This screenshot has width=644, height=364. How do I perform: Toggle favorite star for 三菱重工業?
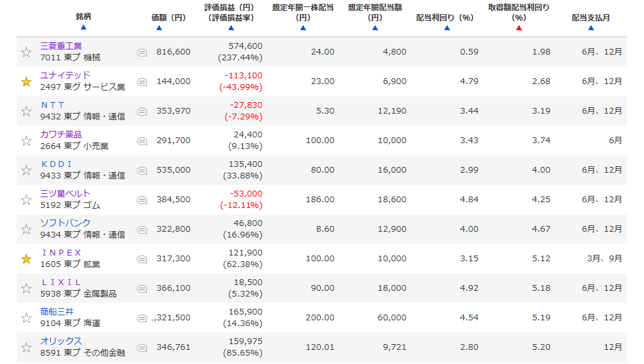26,52
